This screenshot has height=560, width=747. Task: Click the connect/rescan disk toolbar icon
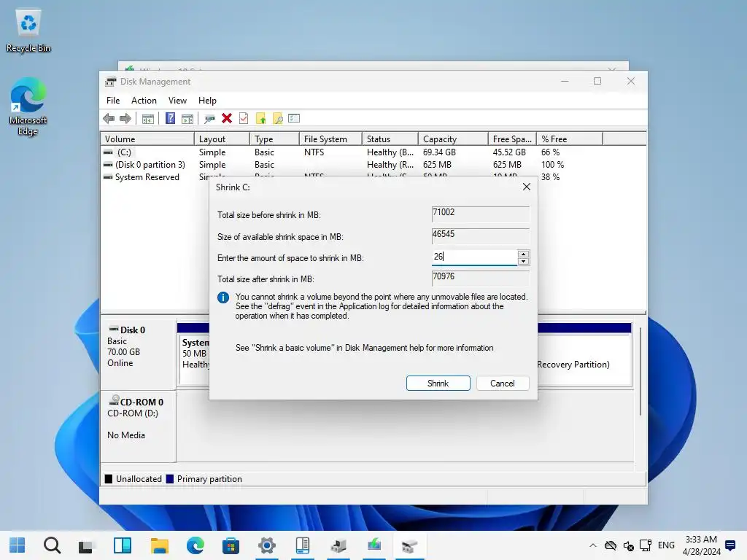(209, 119)
